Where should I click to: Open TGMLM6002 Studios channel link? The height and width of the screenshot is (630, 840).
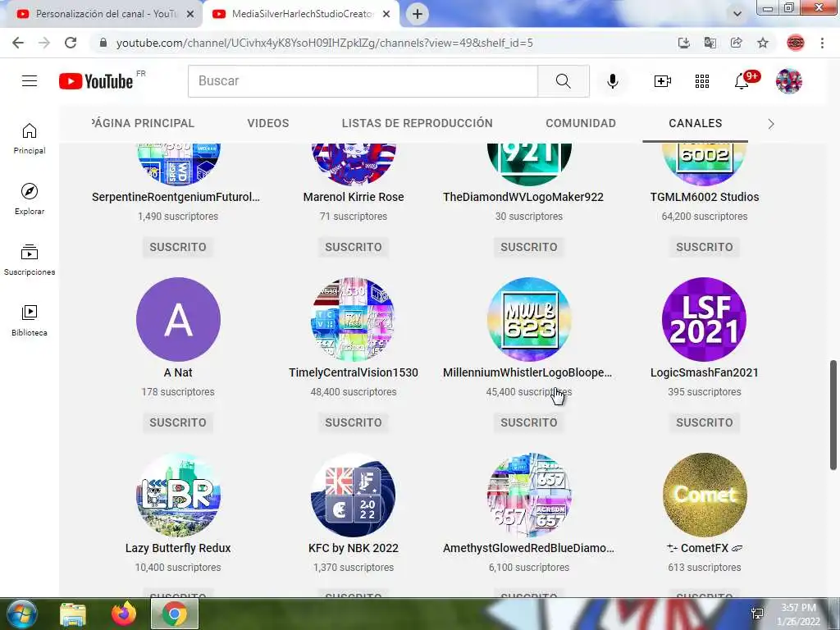(x=705, y=197)
